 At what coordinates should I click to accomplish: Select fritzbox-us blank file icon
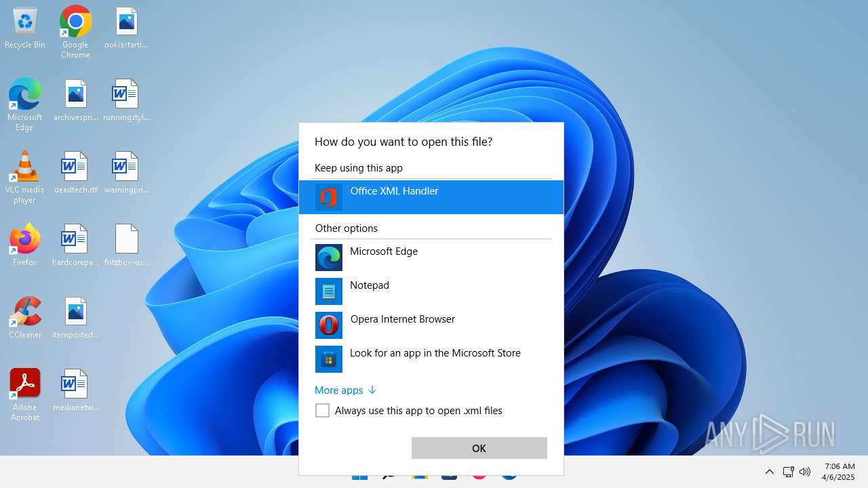(126, 246)
